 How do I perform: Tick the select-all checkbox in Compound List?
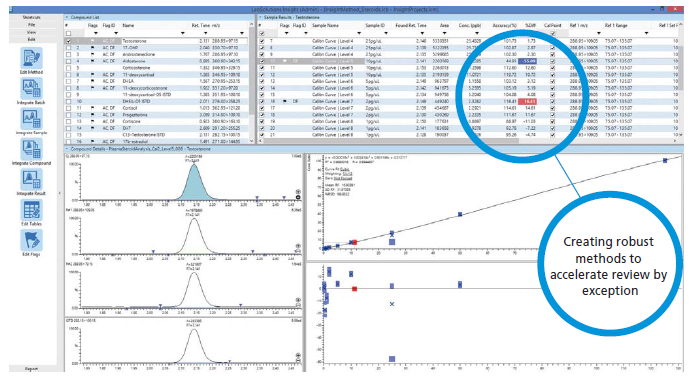coord(68,33)
